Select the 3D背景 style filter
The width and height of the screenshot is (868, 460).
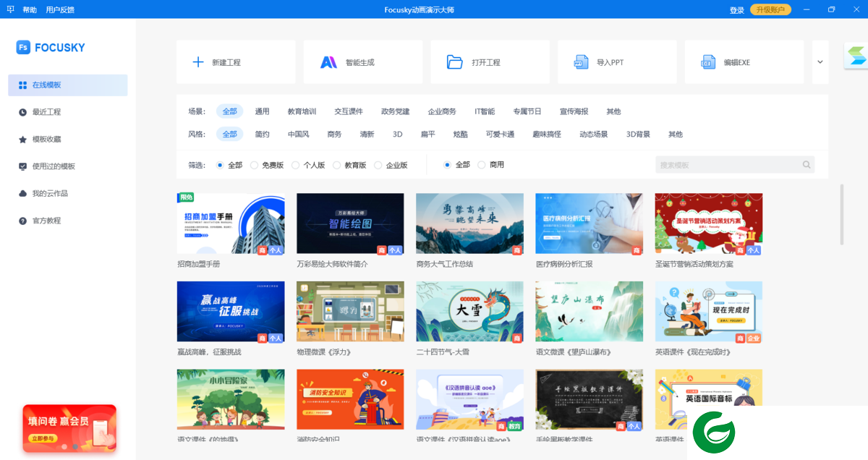638,135
